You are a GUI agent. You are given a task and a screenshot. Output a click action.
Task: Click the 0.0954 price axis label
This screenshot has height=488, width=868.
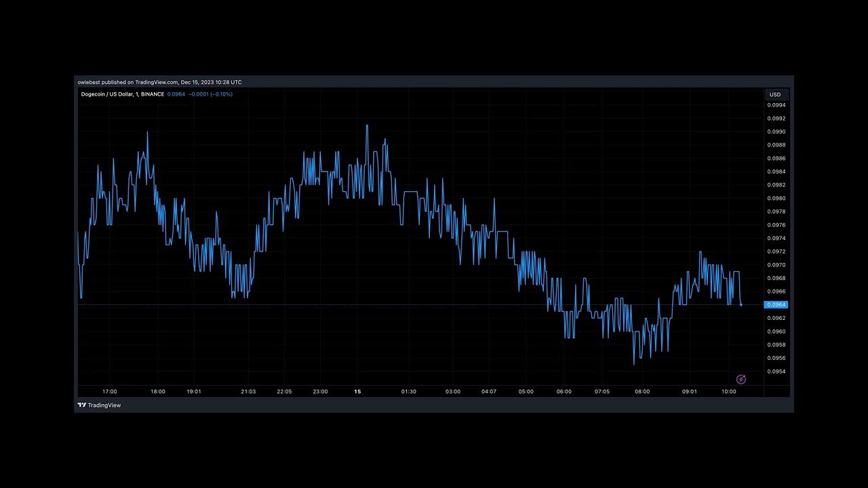[x=776, y=371]
